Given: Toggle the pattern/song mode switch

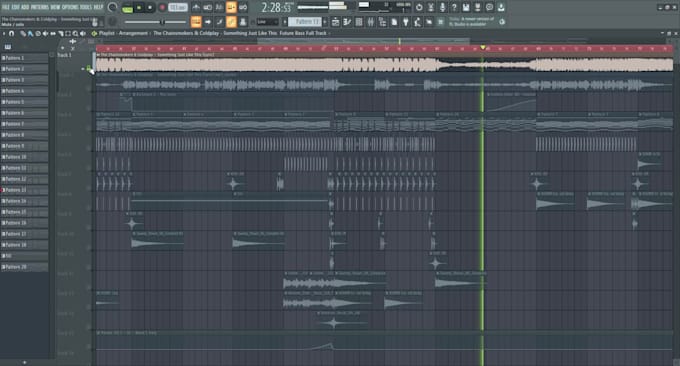Looking at the screenshot, I should (127, 8).
